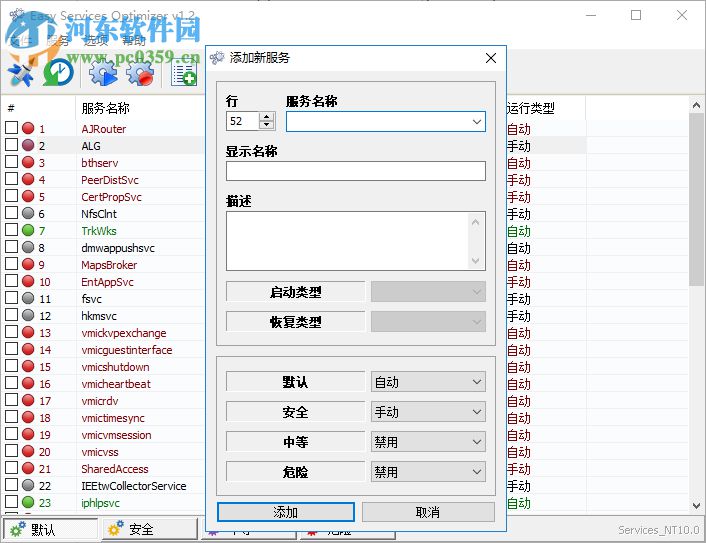The width and height of the screenshot is (706, 543).
Task: Select the CertPropSvc service row
Action: 111,197
